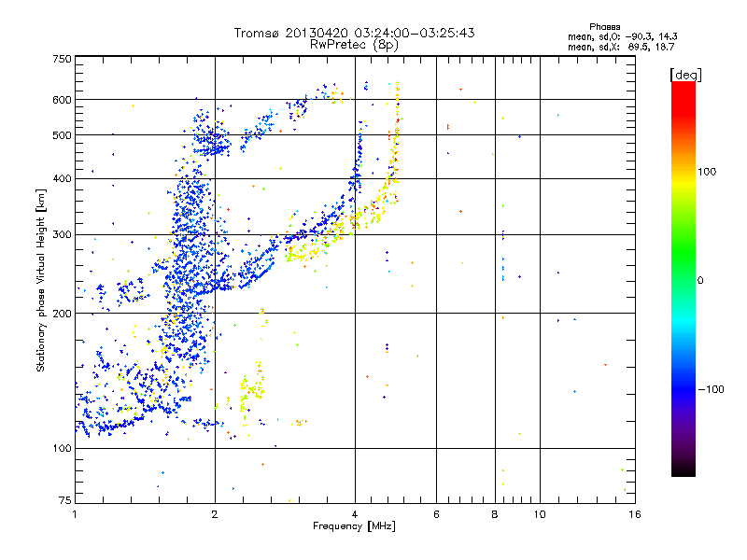Click the '[deg]' colorbar unit label
Image resolution: width=747 pixels, height=560 pixels.
point(685,75)
